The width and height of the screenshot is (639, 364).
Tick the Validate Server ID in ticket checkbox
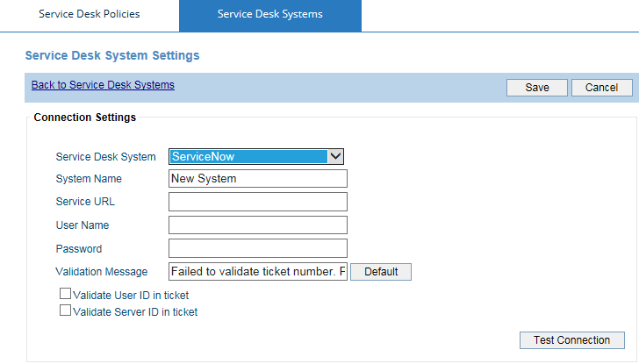[65, 310]
